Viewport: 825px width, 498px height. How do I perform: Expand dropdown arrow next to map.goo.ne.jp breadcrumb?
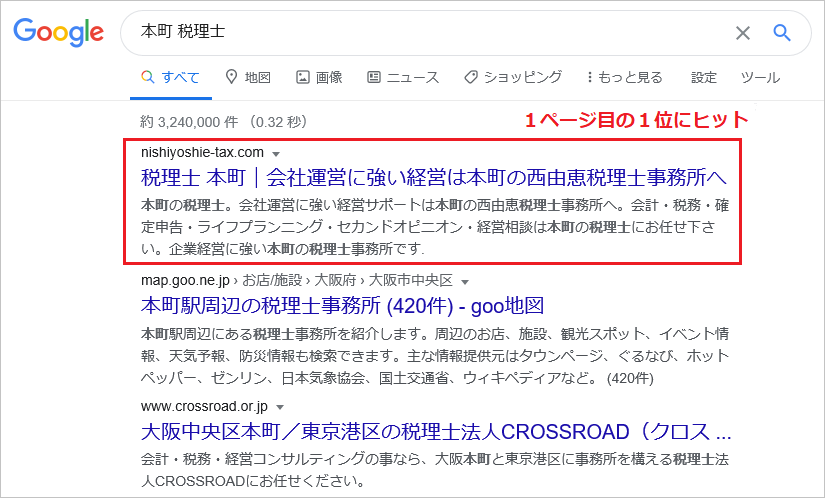click(465, 282)
